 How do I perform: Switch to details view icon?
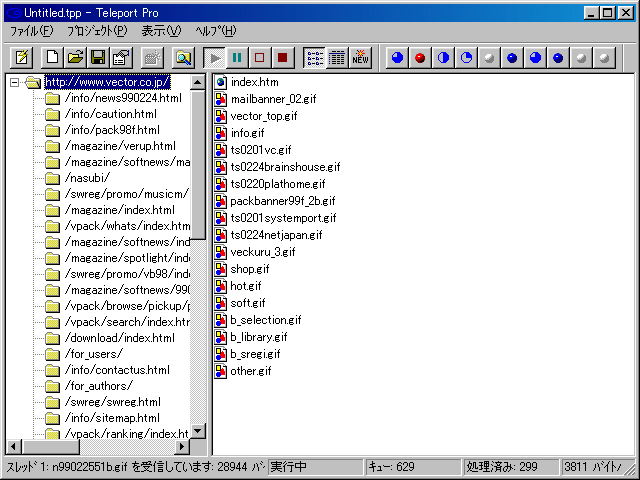(337, 58)
